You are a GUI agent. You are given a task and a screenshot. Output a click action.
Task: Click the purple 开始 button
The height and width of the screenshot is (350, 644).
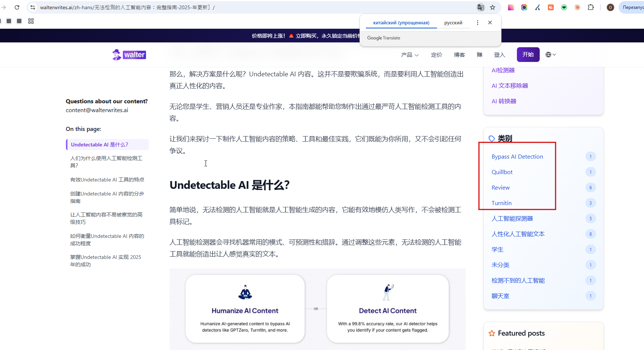tap(528, 55)
